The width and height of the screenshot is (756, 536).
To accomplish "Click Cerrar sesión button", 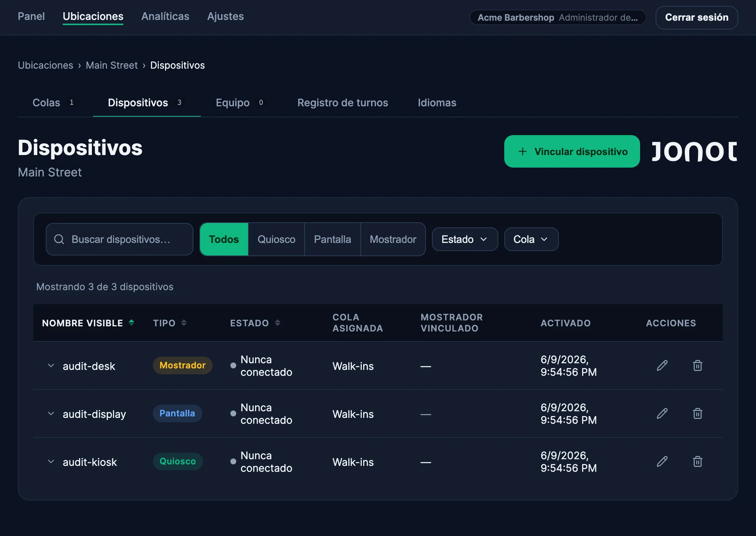I will [697, 17].
